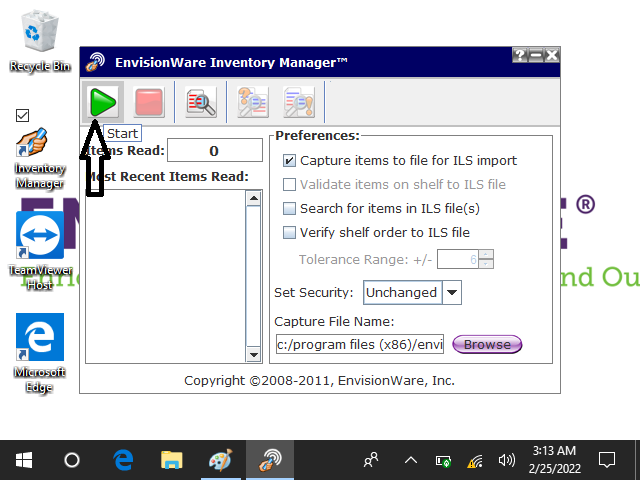Decrease Tolerance Range with down stepper arrow
640x480 pixels.
pos(486,264)
